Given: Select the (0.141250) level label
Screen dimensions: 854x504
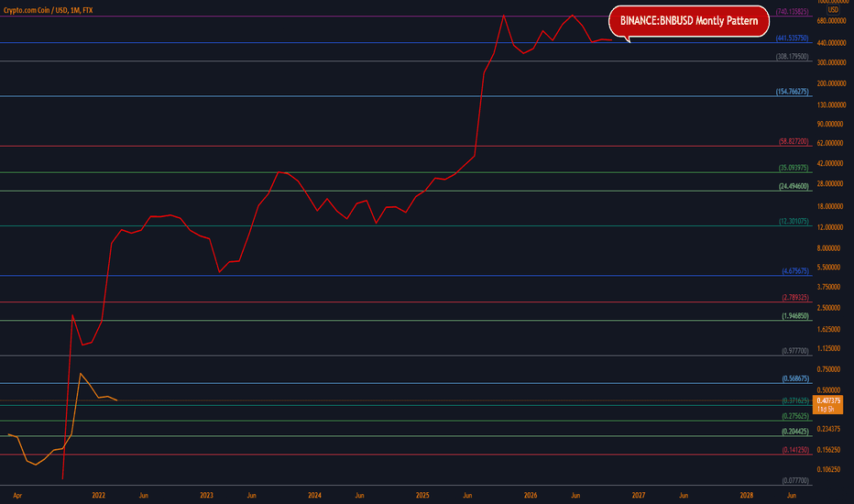Looking at the screenshot, I should (x=795, y=450).
